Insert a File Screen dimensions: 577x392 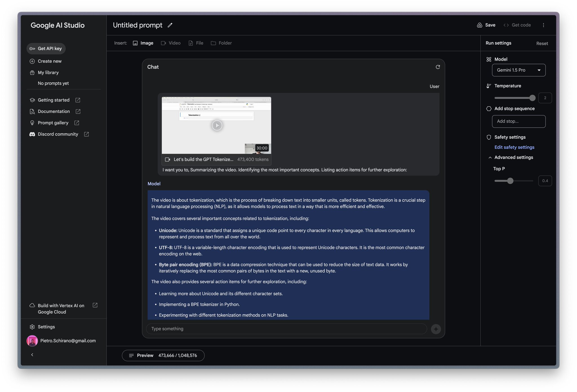(196, 43)
